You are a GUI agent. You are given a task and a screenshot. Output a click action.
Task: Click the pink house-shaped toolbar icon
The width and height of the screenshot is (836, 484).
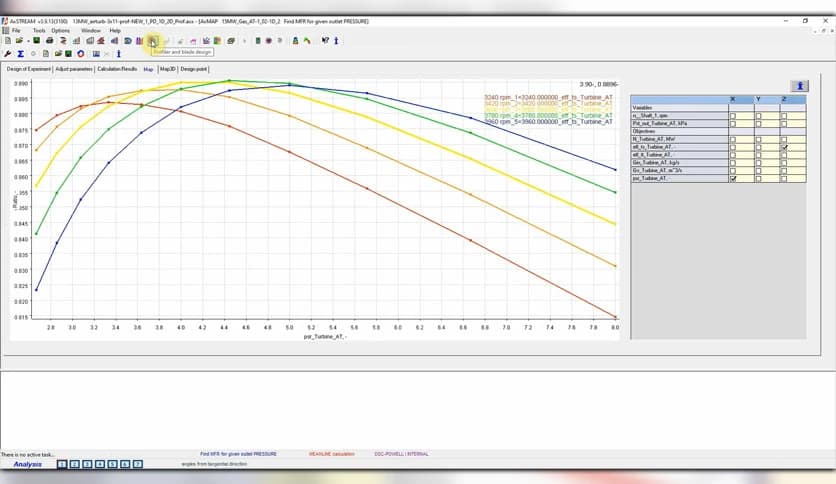[193, 41]
